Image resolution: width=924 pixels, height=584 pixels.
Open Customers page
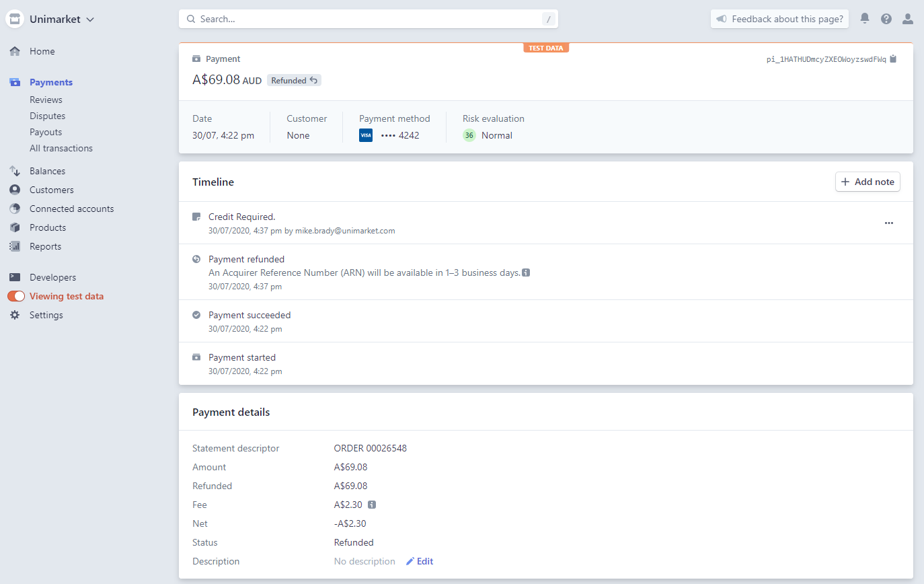(52, 190)
